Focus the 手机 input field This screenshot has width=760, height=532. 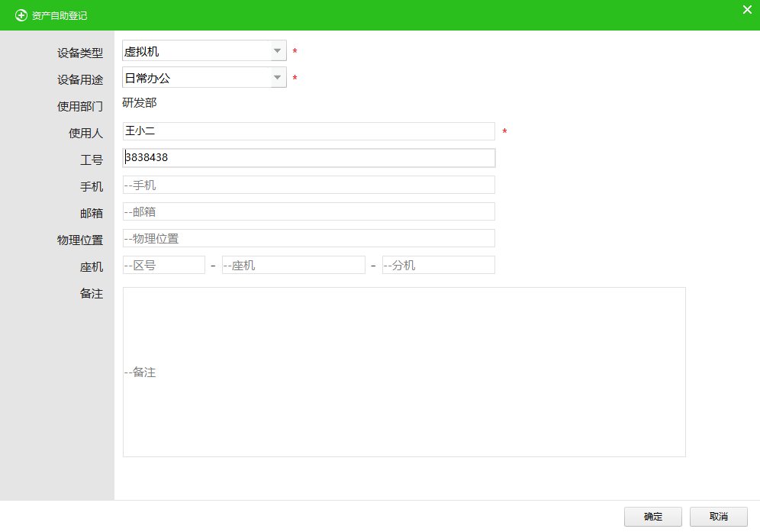tap(309, 185)
